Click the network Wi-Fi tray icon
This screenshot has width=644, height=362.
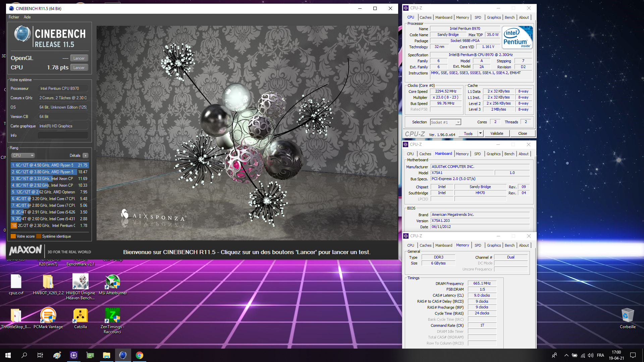tap(583, 355)
